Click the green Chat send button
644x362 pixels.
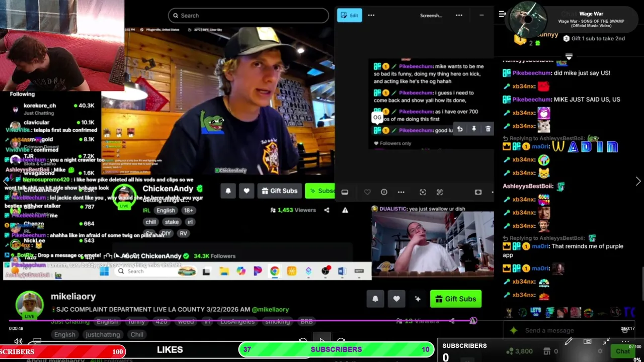(622, 351)
